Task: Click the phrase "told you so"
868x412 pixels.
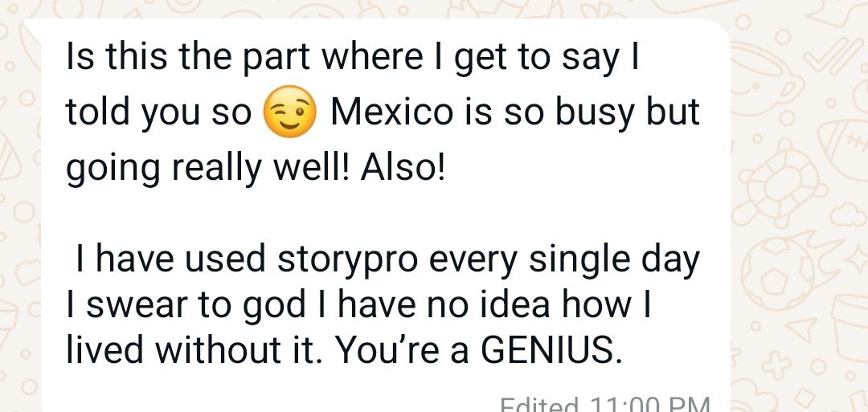Action: [x=158, y=114]
